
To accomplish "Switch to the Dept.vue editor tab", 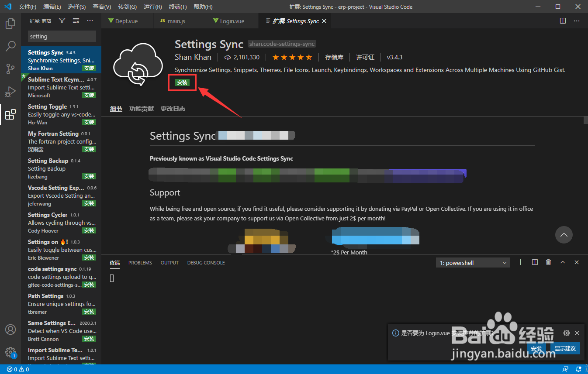I will point(128,21).
